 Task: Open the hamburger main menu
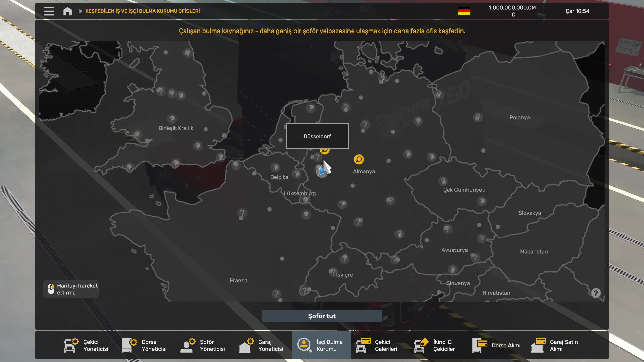[49, 11]
